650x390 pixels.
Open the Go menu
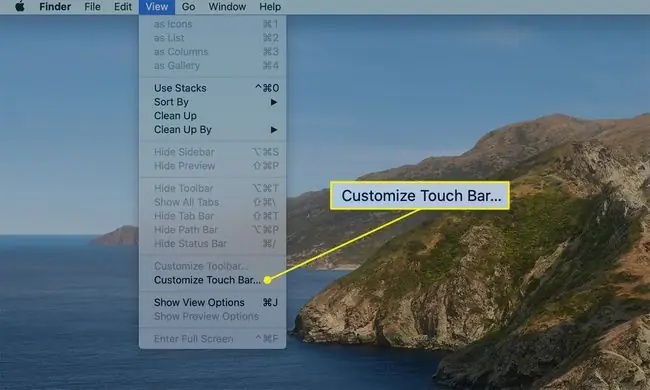point(188,7)
